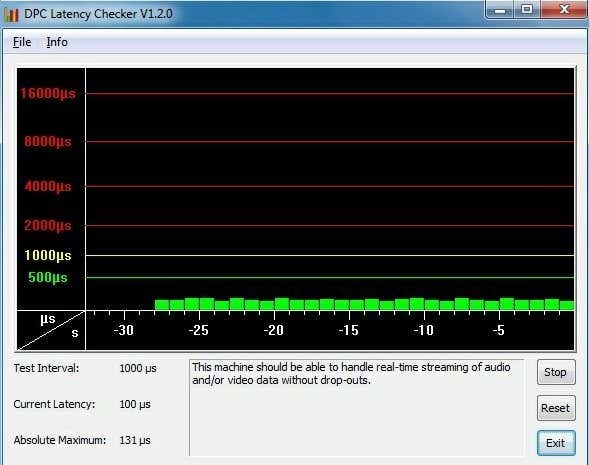
Task: Maximize the DPC Latency Checker window
Action: click(527, 9)
